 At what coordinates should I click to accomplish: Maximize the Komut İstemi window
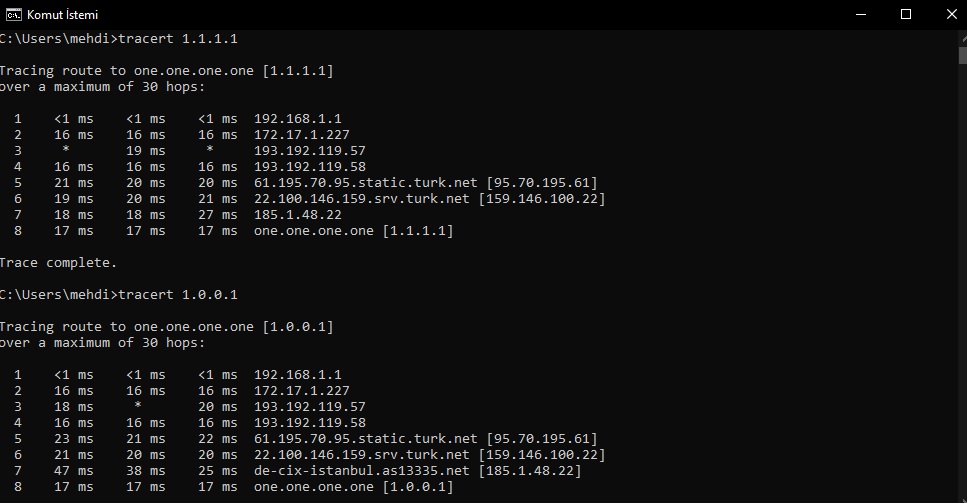906,14
